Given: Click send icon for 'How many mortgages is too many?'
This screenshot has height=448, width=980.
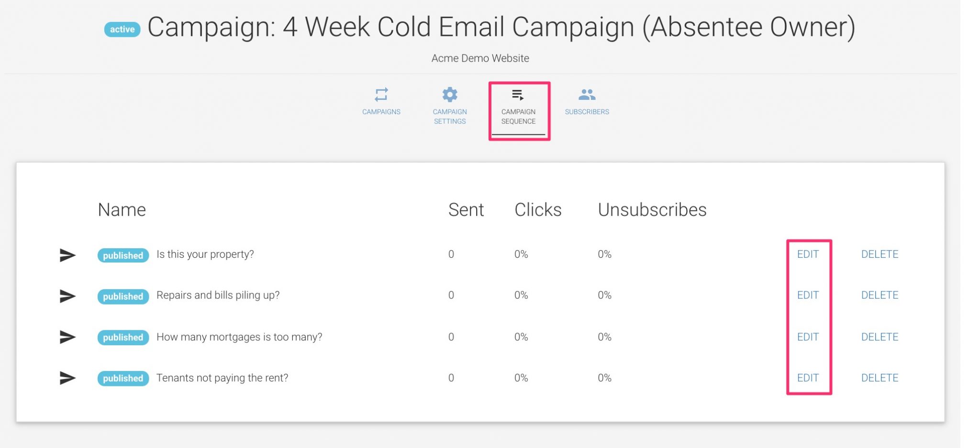Looking at the screenshot, I should click(67, 337).
